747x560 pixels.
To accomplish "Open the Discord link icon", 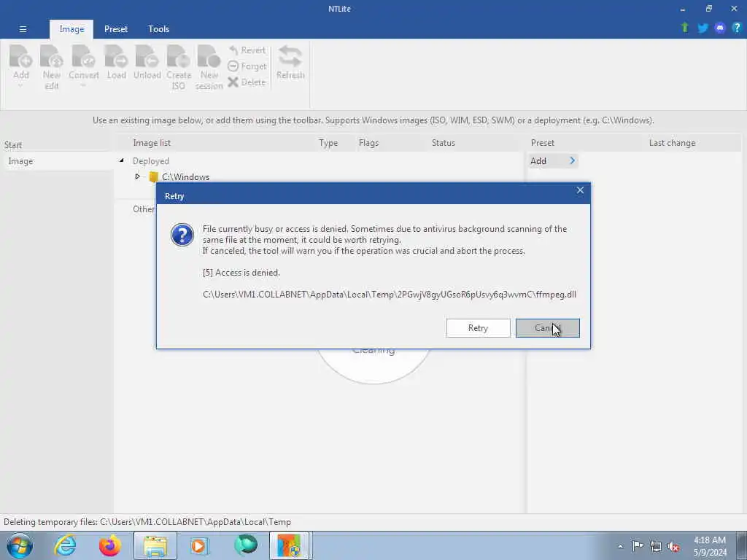I will (720, 28).
